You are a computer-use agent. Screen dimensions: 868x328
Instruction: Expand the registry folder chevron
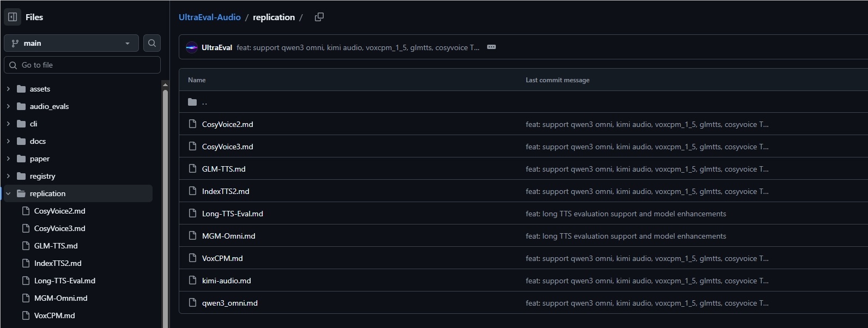coord(8,176)
